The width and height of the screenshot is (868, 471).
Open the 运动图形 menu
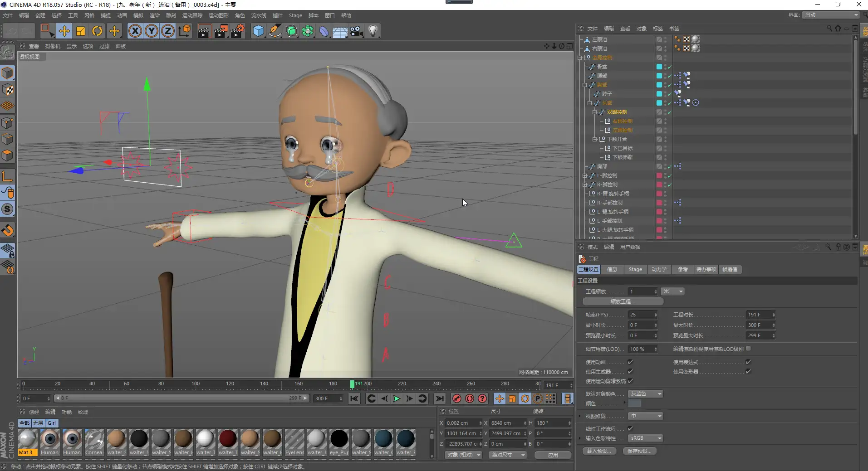click(219, 15)
